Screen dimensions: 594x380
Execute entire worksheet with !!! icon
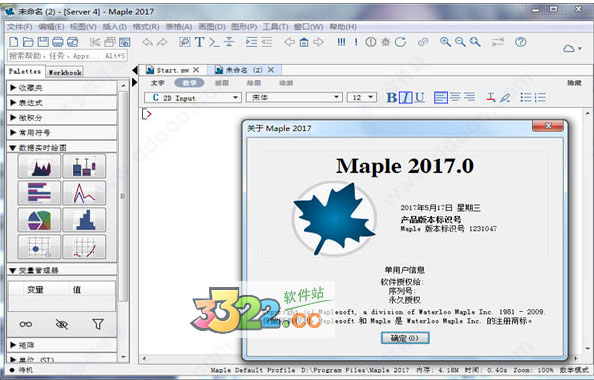pyautogui.click(x=341, y=42)
